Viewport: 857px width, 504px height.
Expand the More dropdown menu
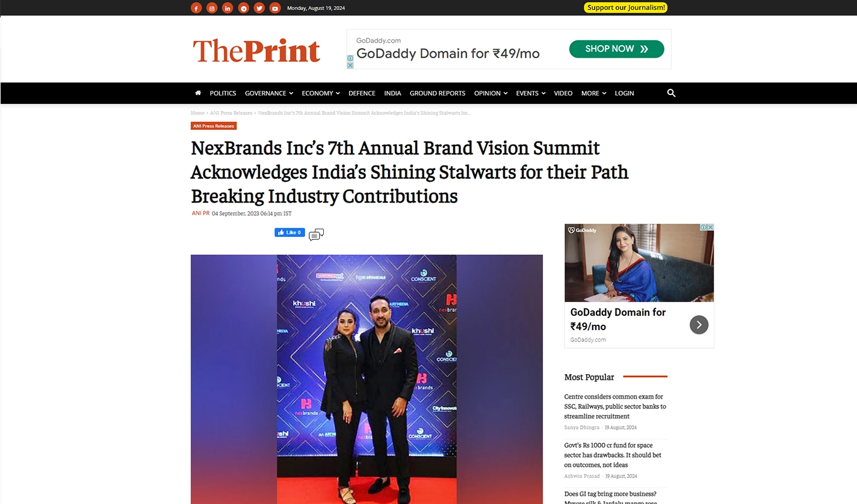[593, 93]
